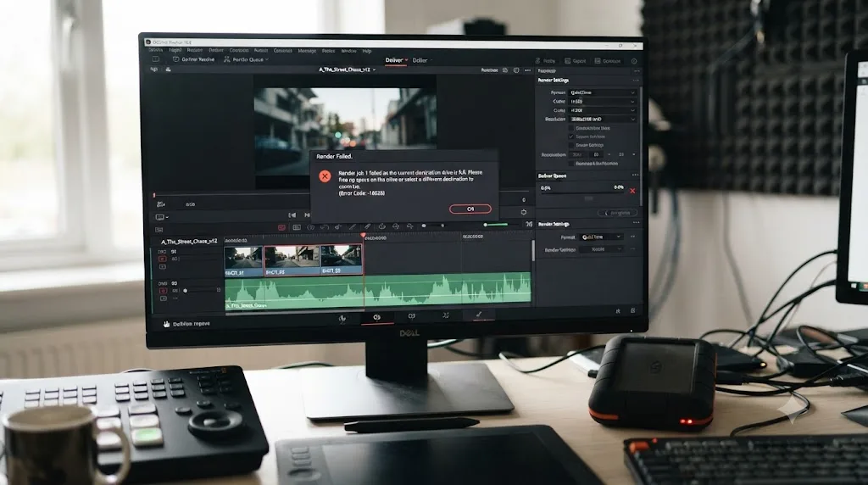Select the red-highlighted tool icon on the timeline toolbar
The width and height of the screenshot is (868, 485).
[x=281, y=227]
